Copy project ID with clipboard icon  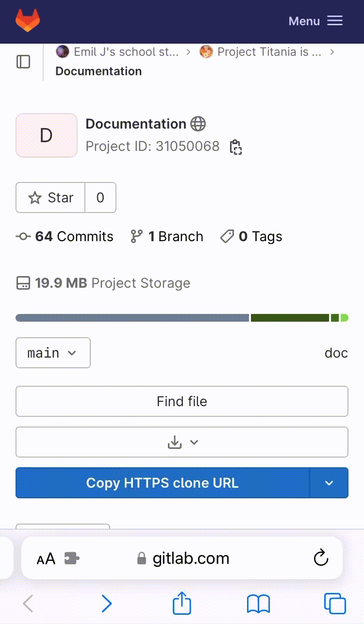coord(235,147)
